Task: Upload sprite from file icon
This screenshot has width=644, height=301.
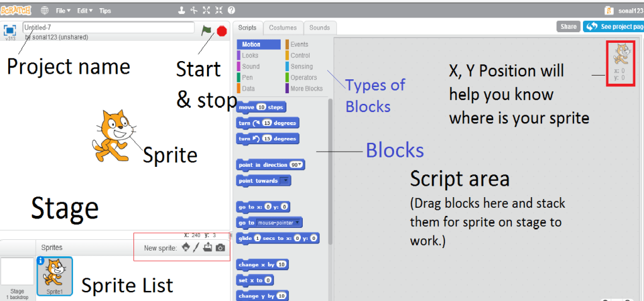Action: [208, 248]
